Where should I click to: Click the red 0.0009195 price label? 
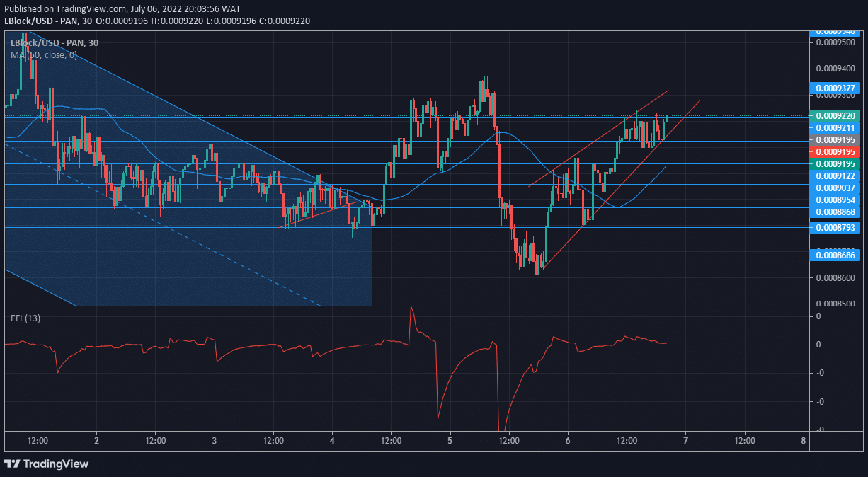[x=836, y=152]
